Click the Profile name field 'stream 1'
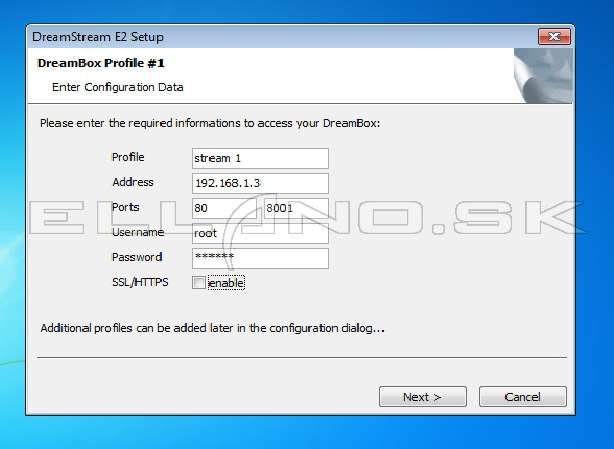 pyautogui.click(x=260, y=158)
